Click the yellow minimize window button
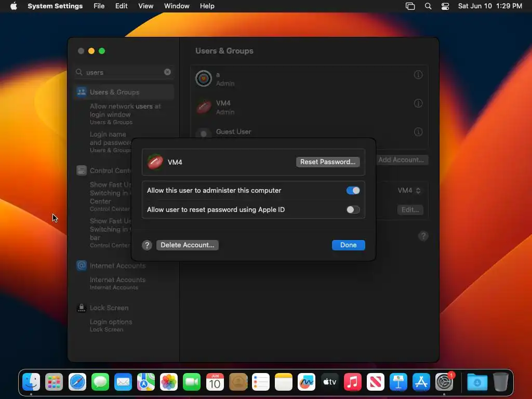Image resolution: width=532 pixels, height=399 pixels. [x=91, y=51]
